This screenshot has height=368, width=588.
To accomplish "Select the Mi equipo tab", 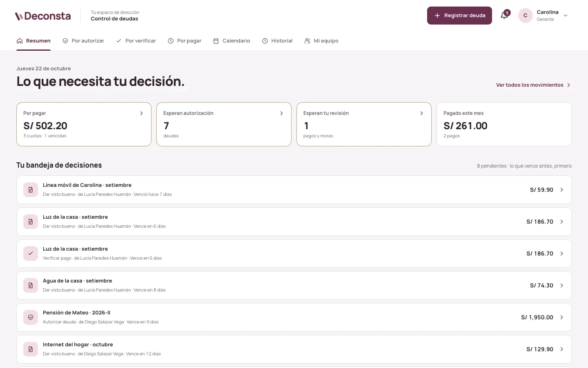I will [x=321, y=41].
